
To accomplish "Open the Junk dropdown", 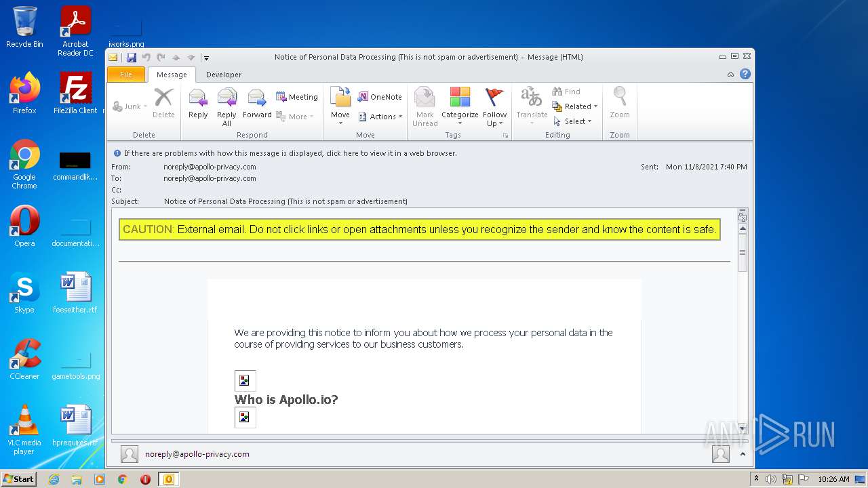I will tap(130, 106).
